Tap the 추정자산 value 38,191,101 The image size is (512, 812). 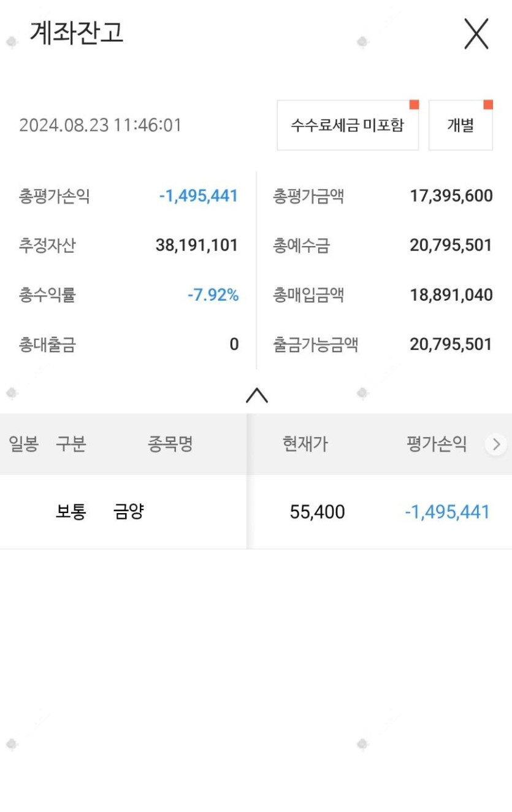tap(196, 246)
